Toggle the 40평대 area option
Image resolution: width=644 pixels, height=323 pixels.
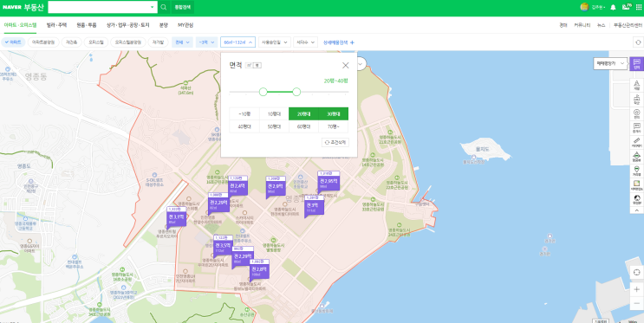(x=244, y=126)
